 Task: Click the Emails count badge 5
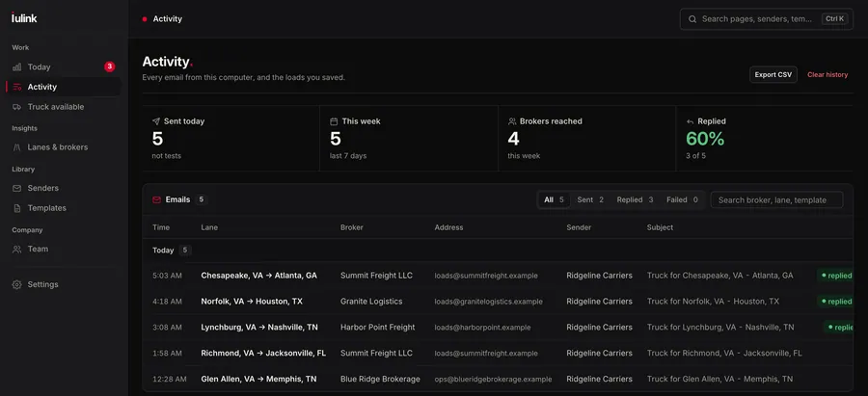(x=201, y=199)
